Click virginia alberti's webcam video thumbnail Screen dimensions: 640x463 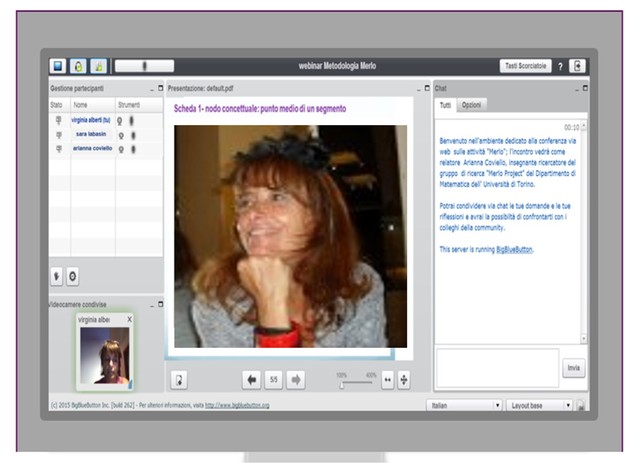[104, 355]
